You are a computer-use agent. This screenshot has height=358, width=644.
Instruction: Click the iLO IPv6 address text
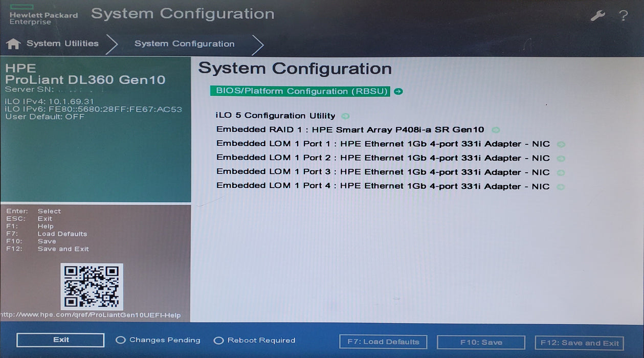coord(94,109)
